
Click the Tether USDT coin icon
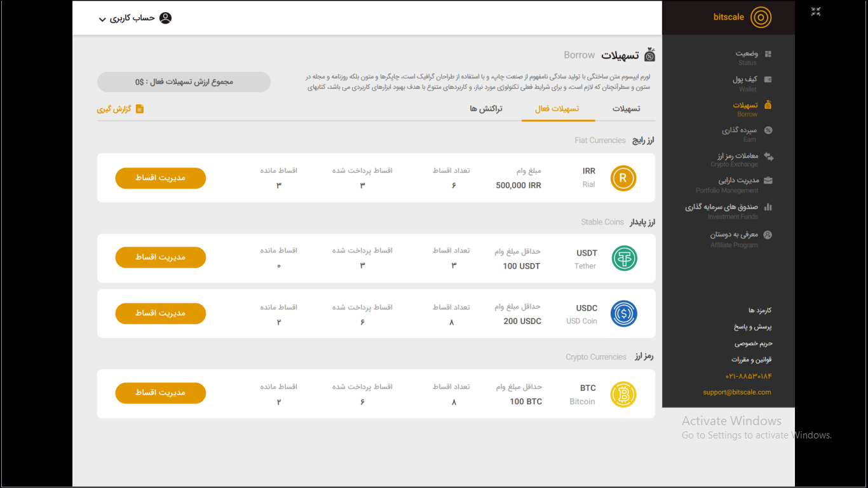623,258
